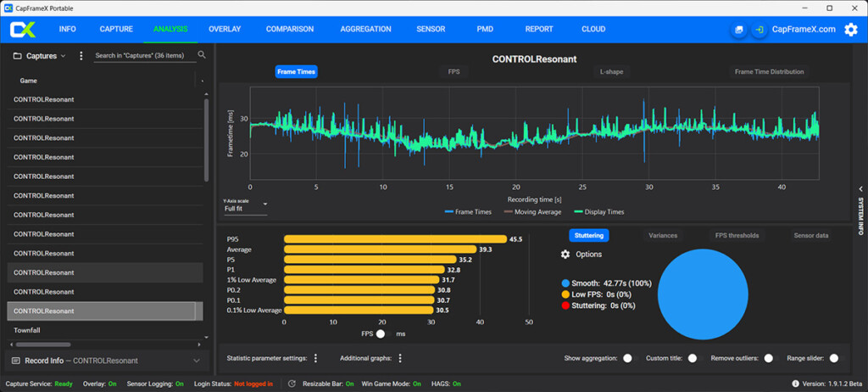Click the P95 bar in statistics chart
This screenshot has width=868, height=392.
[x=395, y=239]
